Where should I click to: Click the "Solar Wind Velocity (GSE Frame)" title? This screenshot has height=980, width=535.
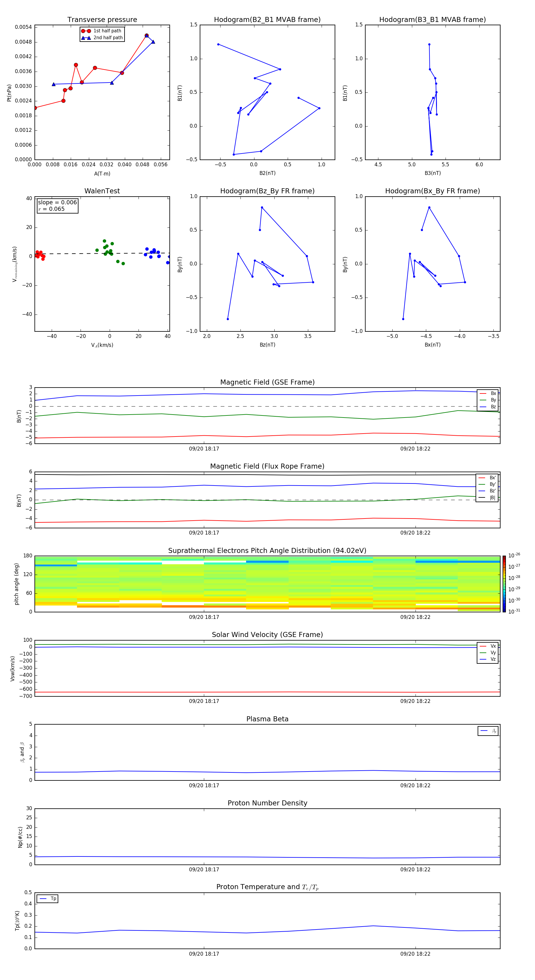click(267, 635)
